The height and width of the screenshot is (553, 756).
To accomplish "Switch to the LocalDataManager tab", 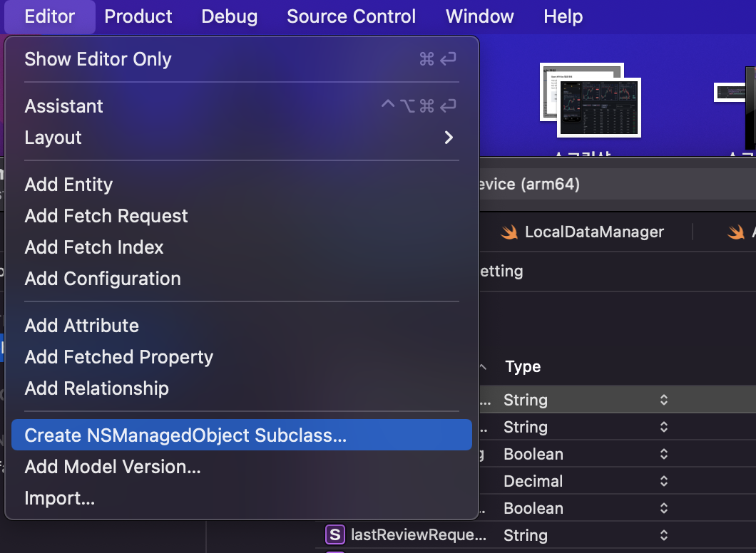I will coord(583,232).
